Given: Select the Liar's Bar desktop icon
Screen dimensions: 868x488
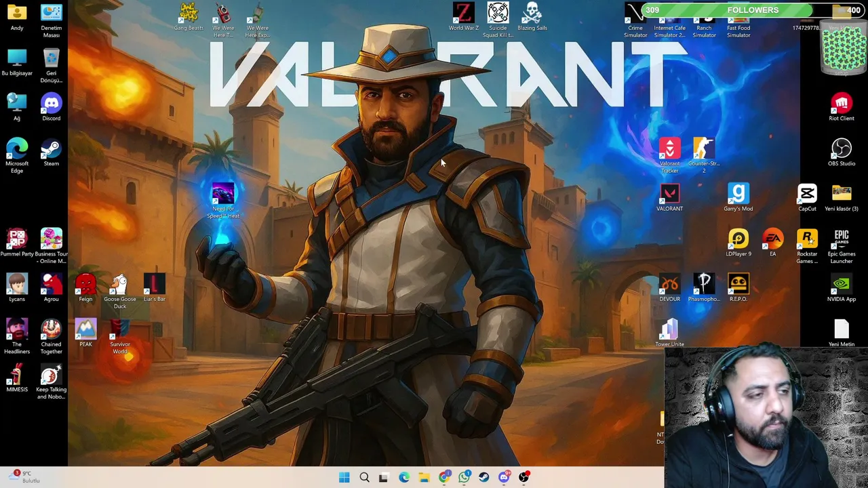Looking at the screenshot, I should [x=155, y=288].
